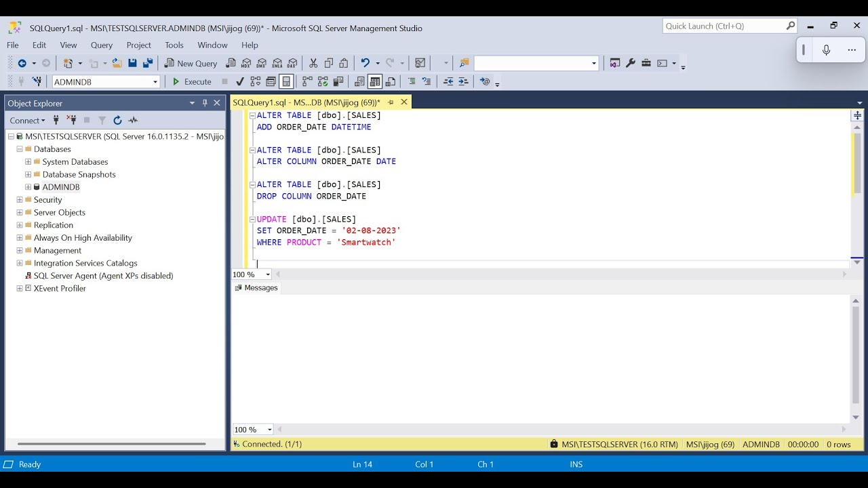Click the query editor vertical scrollbar thumb

point(856,163)
